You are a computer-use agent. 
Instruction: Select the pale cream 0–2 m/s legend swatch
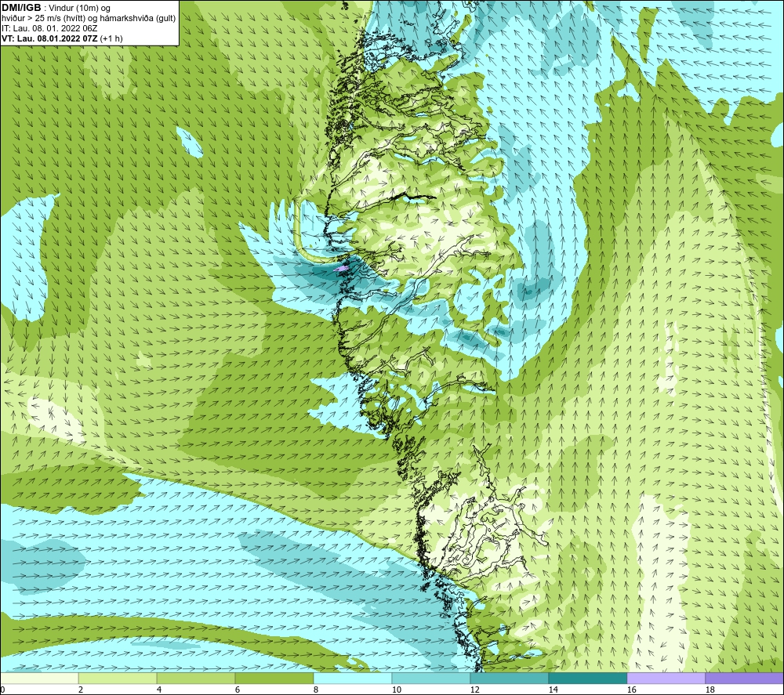coord(39,678)
